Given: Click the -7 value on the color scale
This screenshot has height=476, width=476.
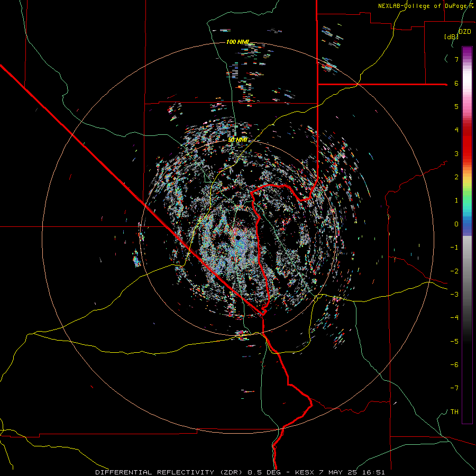Looking at the screenshot, I should (x=454, y=388).
